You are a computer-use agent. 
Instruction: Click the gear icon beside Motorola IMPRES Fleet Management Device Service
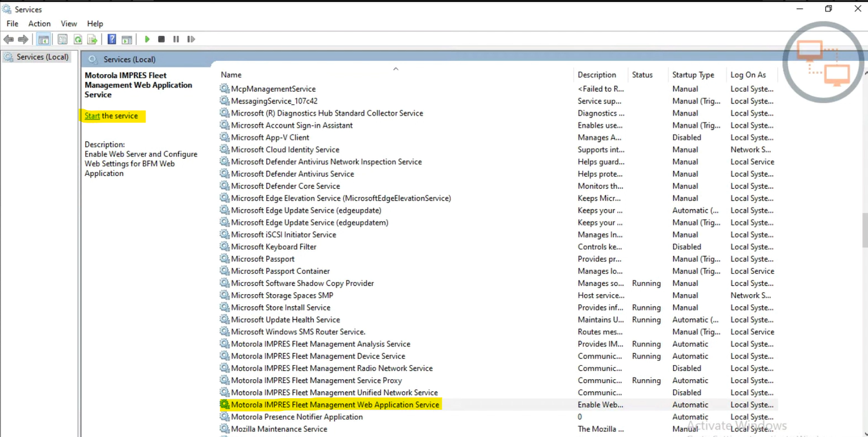point(224,356)
